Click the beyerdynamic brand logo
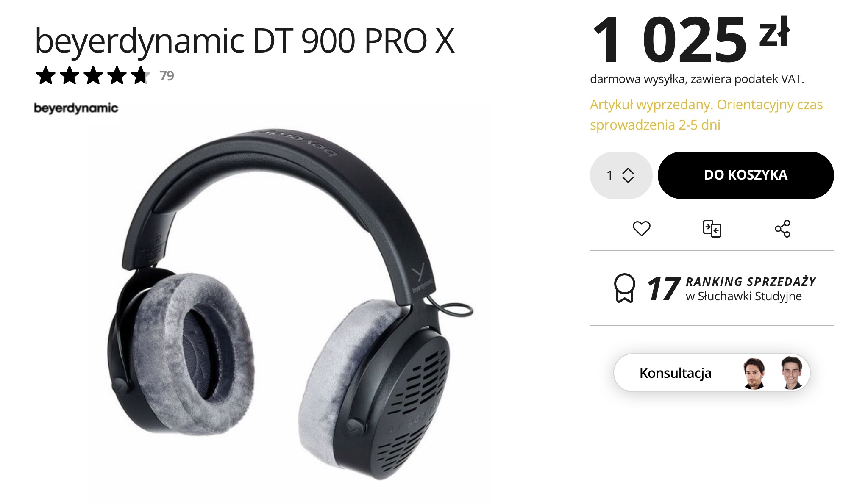Viewport: 868px width, 504px height. coord(76,108)
